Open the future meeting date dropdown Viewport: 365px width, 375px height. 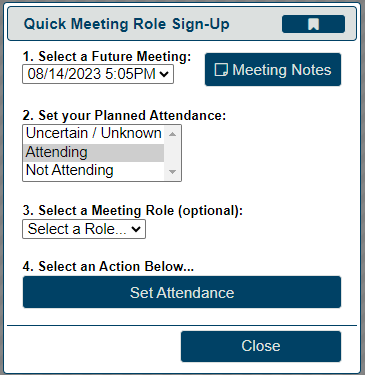tap(98, 74)
